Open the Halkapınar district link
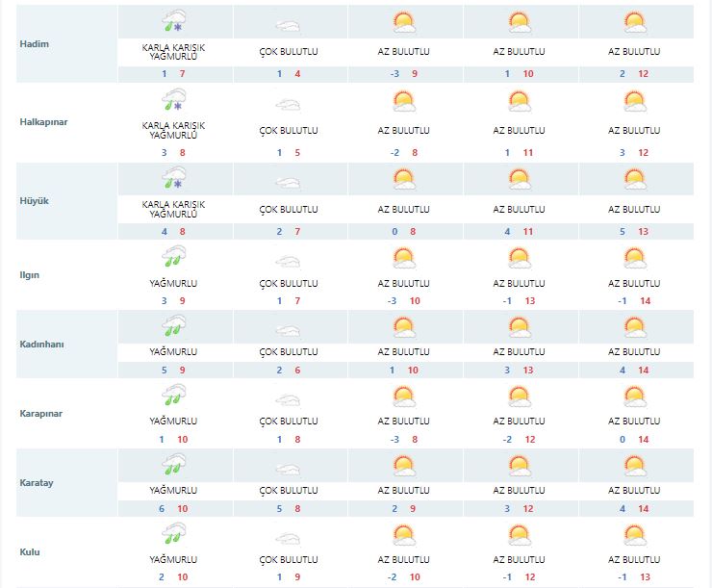The height and width of the screenshot is (588, 712). [x=45, y=121]
